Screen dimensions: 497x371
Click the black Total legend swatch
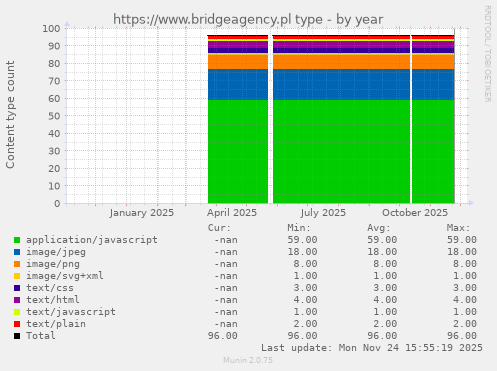[17, 336]
